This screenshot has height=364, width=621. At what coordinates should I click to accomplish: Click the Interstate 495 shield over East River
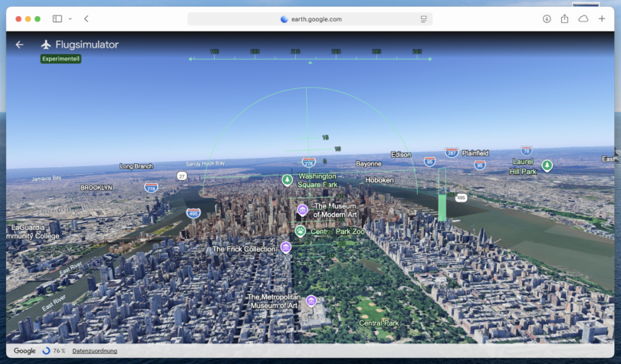tap(193, 213)
